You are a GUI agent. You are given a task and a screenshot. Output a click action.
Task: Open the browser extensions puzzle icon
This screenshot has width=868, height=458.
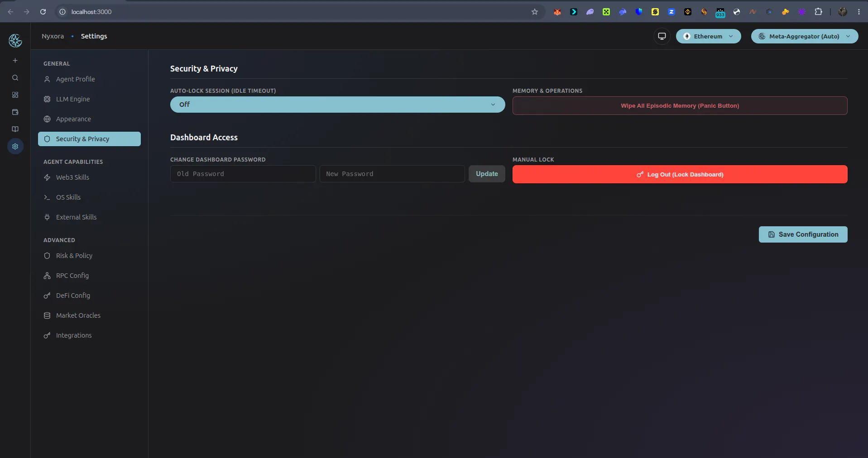[x=818, y=12]
